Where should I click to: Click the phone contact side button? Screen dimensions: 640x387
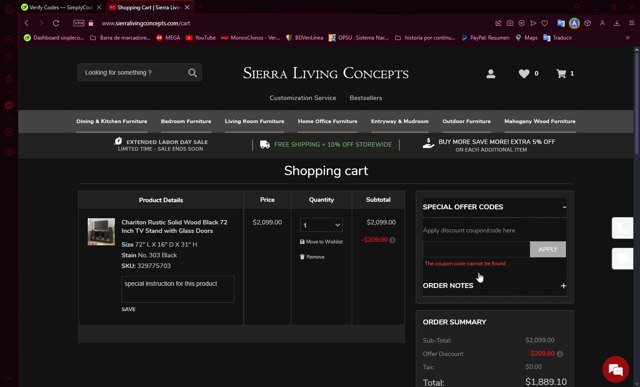[622, 228]
